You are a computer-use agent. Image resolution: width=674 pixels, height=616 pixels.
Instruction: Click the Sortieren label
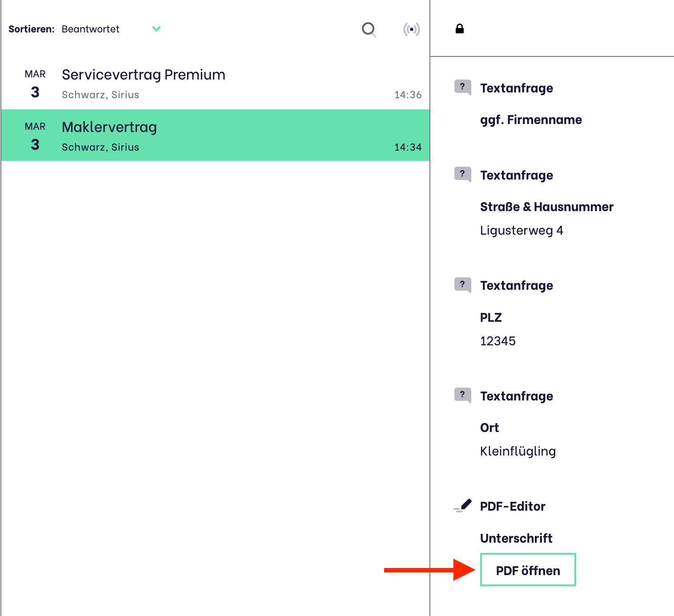31,29
